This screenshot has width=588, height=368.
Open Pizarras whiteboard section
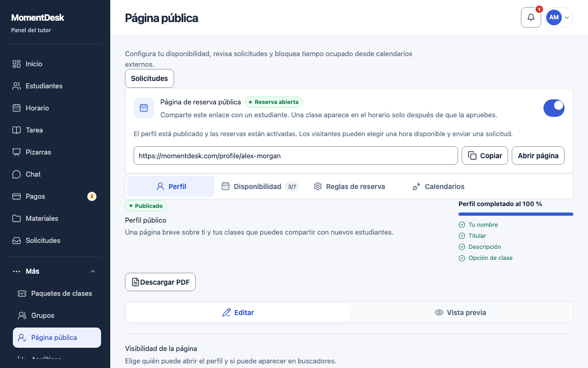pyautogui.click(x=55, y=152)
